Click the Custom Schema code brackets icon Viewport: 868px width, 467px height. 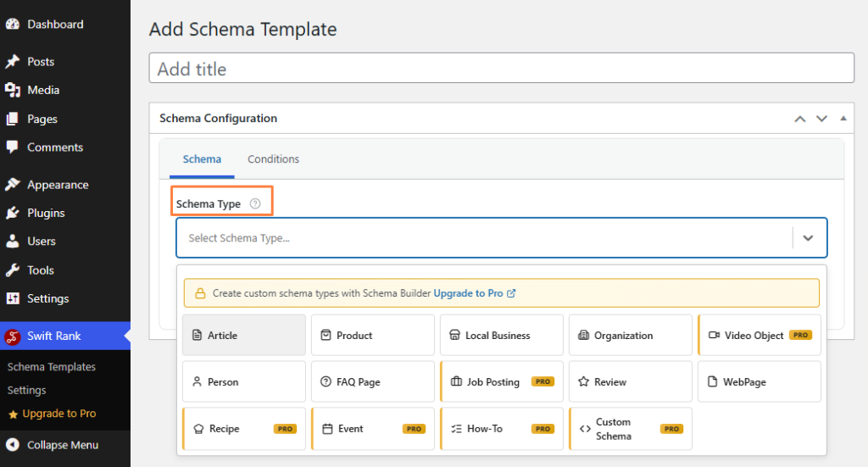coord(585,429)
